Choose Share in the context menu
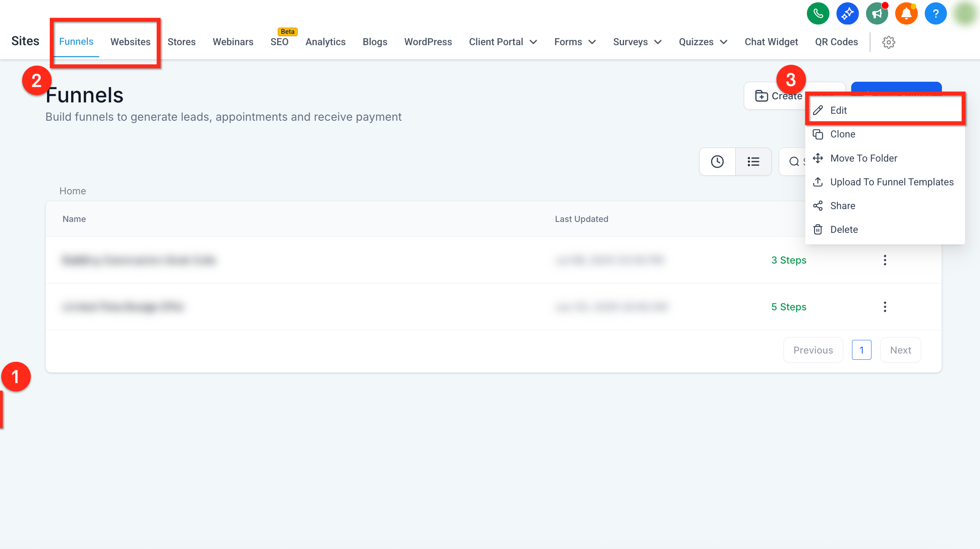The width and height of the screenshot is (980, 549). 885,206
